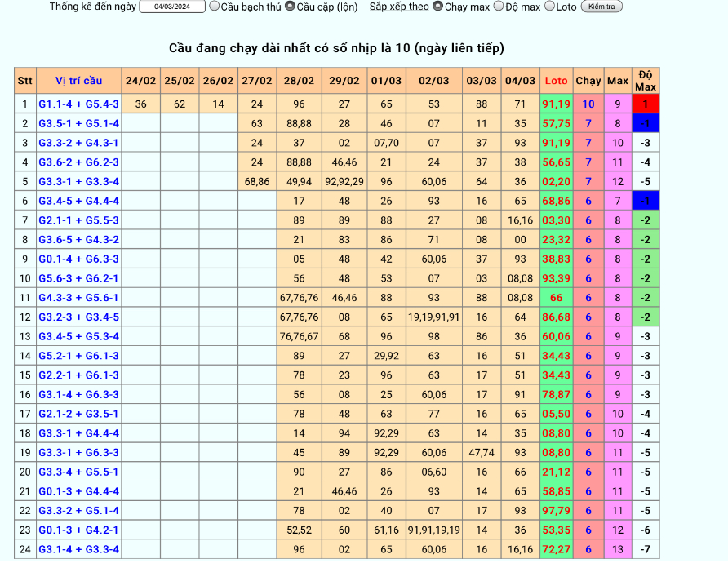The image size is (728, 581).
Task: Select the 'Cầu cặp (lộn)' radio option
Action: (290, 7)
